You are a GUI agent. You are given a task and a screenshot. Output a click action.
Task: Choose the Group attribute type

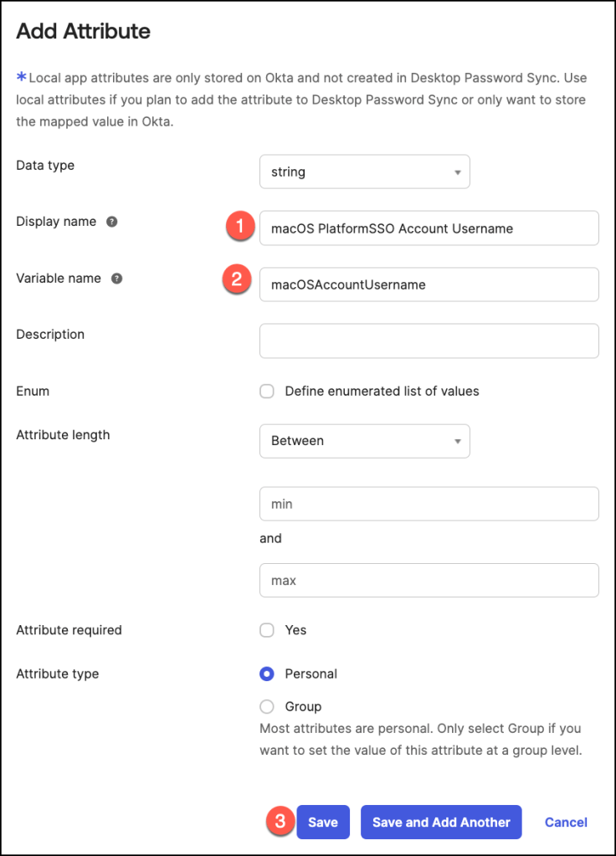coord(267,706)
